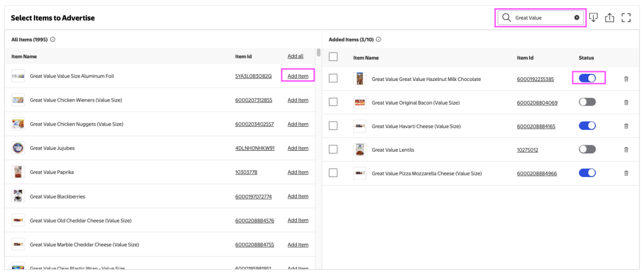Delete Great Value Lentils from added items
Viewport: 644px width, 278px height.
pyautogui.click(x=626, y=150)
